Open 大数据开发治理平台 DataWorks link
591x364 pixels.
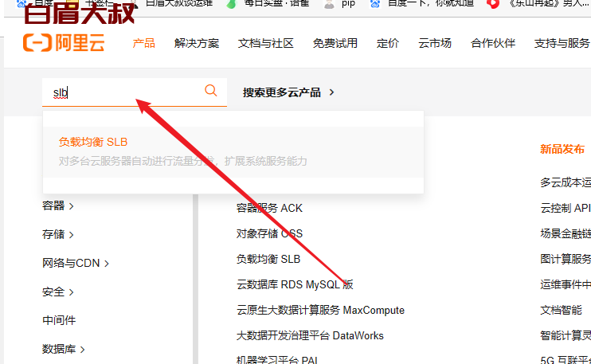(310, 336)
